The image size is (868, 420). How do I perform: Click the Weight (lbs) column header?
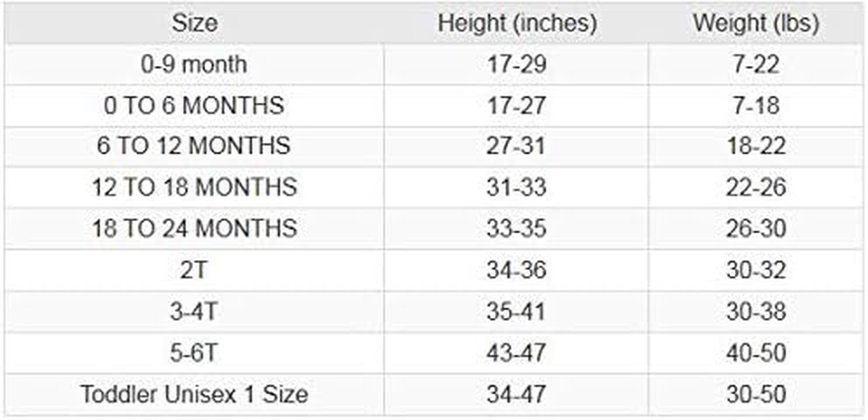[756, 23]
